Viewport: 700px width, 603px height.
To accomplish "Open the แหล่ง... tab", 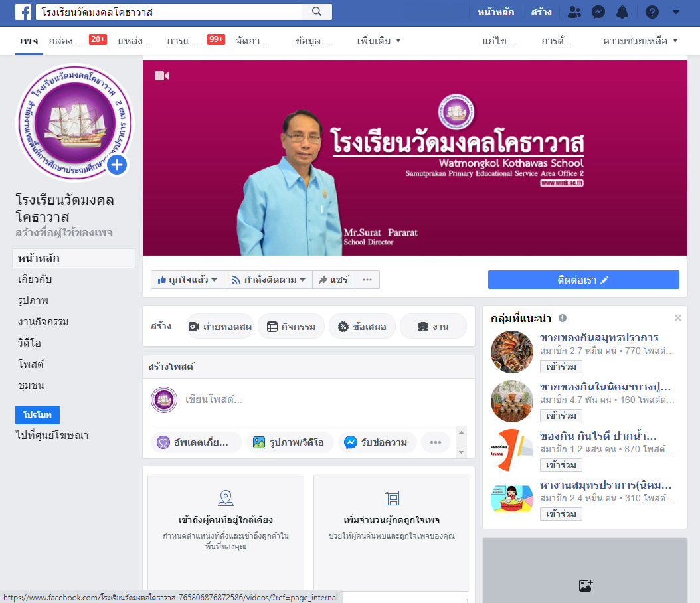I will (135, 41).
